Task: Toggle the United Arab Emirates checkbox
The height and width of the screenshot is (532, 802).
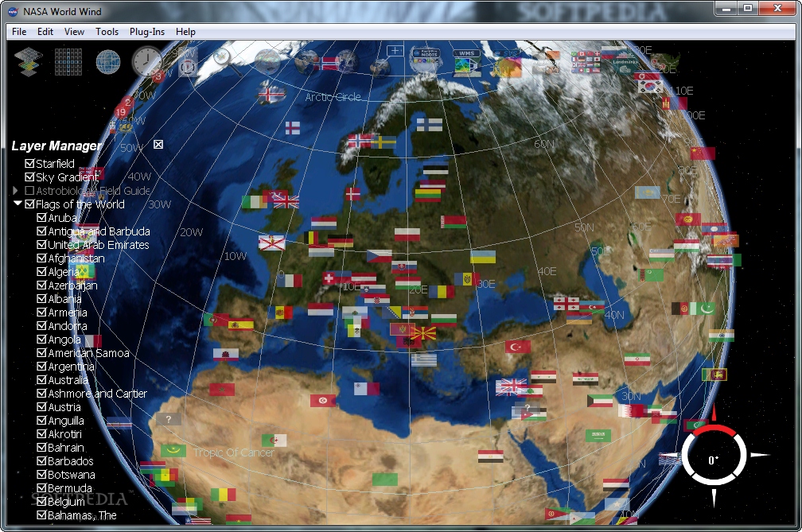Action: pos(41,245)
